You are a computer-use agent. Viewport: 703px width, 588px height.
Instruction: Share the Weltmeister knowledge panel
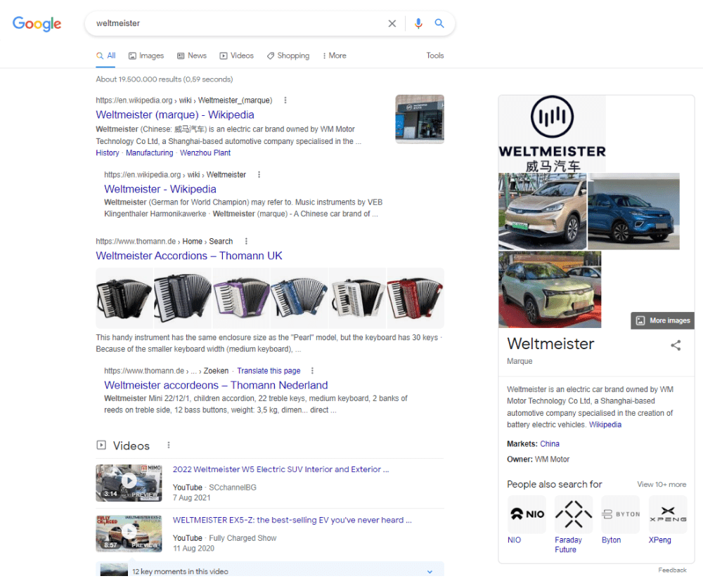(676, 345)
